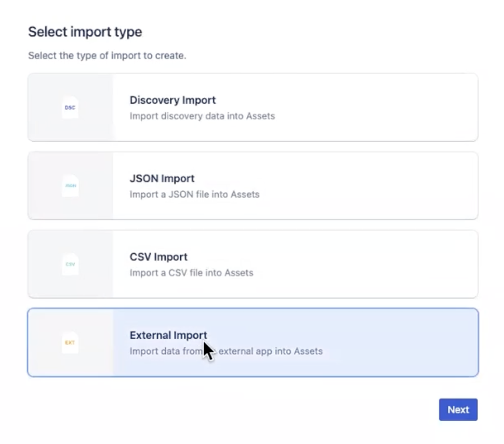Image resolution: width=504 pixels, height=444 pixels.
Task: Click the CSV file icon
Action: click(x=70, y=264)
